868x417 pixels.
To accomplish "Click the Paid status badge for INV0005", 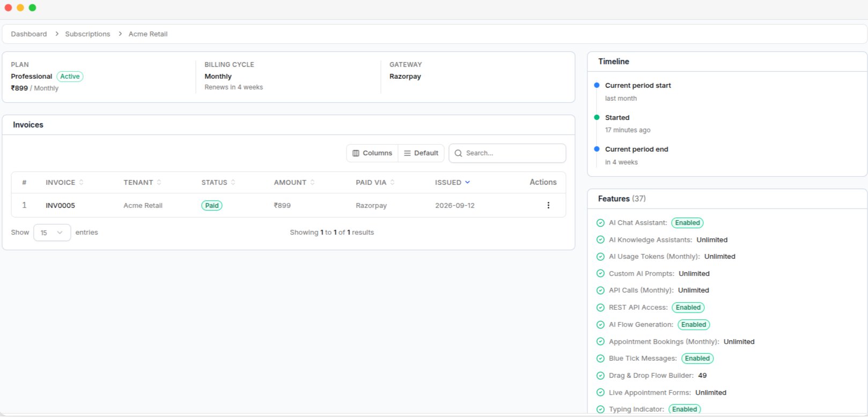I will 212,205.
